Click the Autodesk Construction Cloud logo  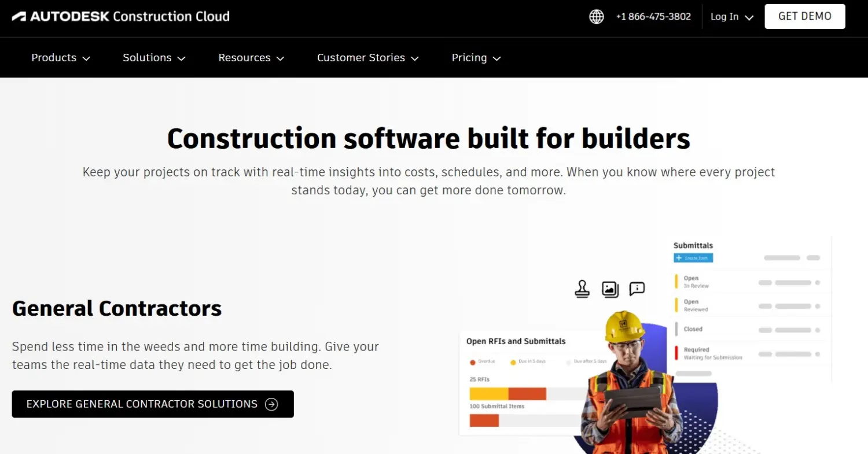(120, 16)
